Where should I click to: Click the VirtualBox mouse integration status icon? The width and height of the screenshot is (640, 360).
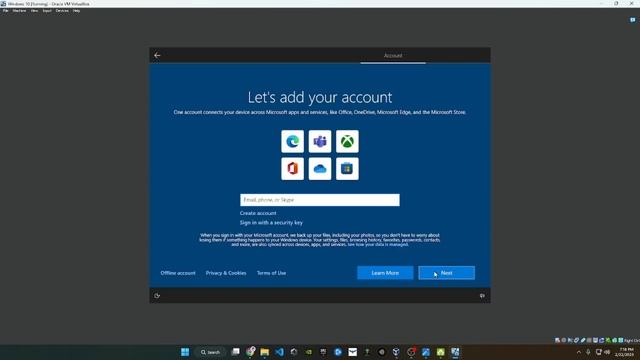pos(614,340)
